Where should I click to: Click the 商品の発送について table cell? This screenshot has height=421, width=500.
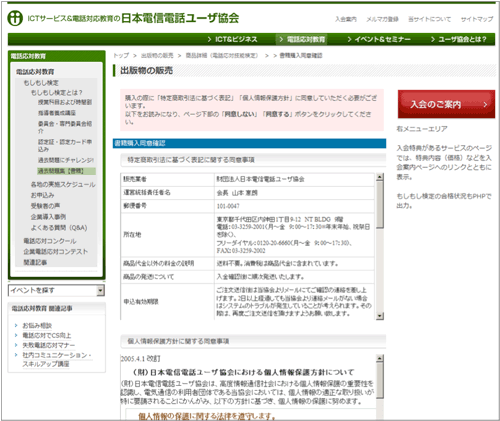point(167,277)
